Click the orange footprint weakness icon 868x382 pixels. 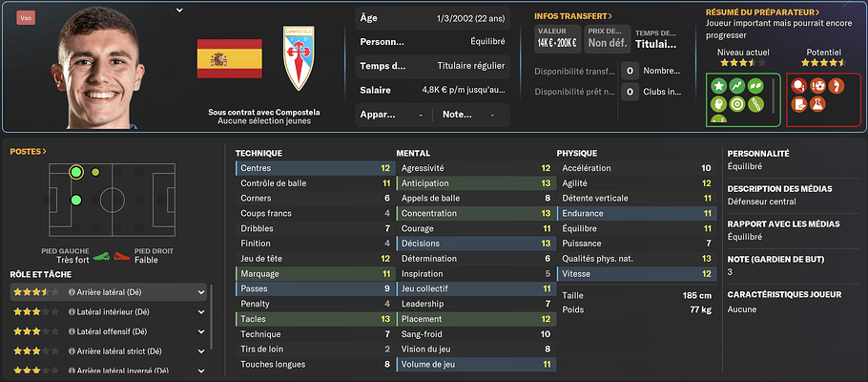click(837, 85)
